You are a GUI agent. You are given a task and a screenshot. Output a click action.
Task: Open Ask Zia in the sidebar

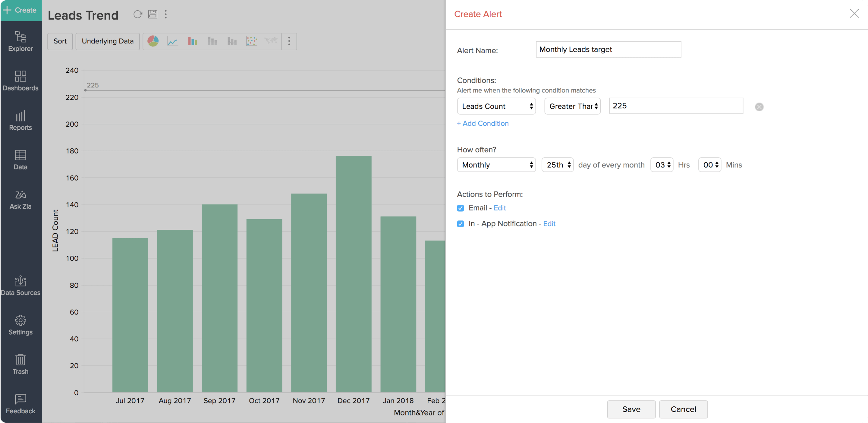pyautogui.click(x=20, y=200)
